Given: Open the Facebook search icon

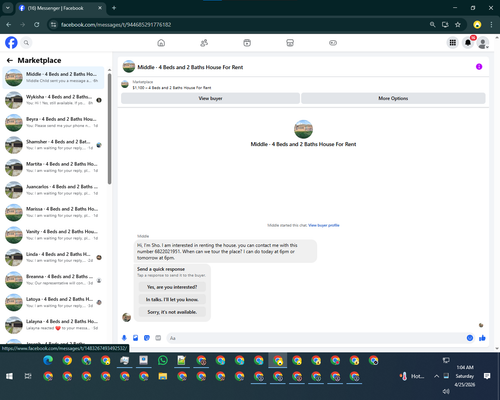Looking at the screenshot, I should click(26, 43).
